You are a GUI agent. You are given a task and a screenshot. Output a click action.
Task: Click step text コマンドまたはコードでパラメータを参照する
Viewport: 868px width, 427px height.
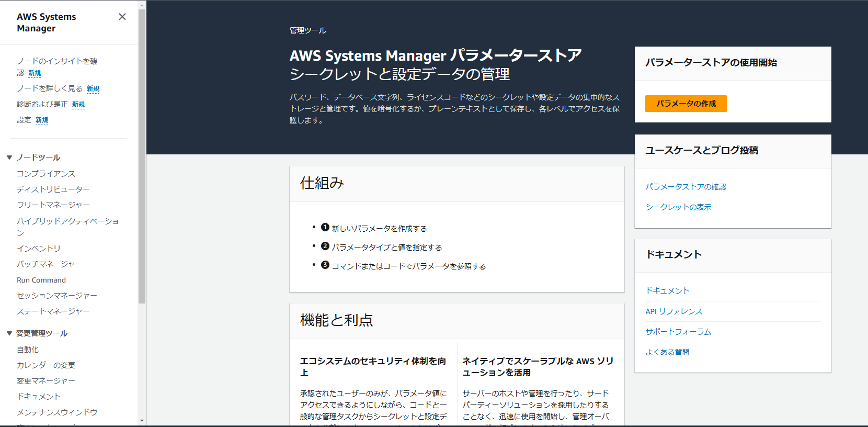409,266
